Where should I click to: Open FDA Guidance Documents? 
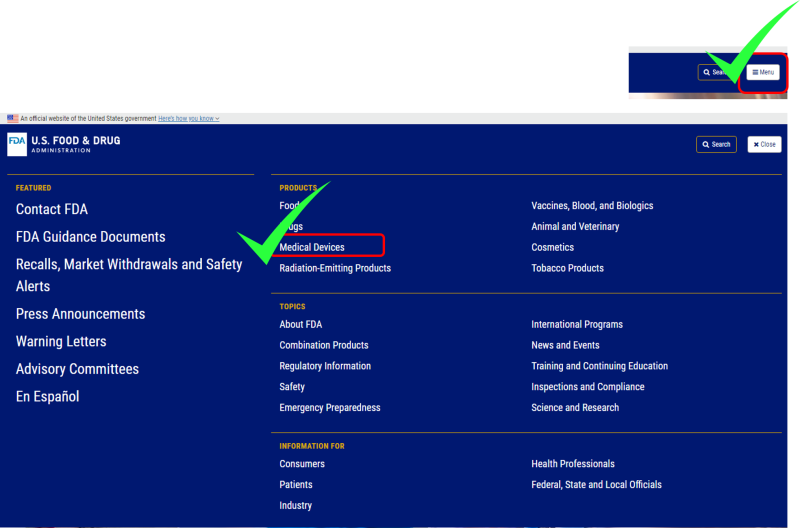pos(90,237)
